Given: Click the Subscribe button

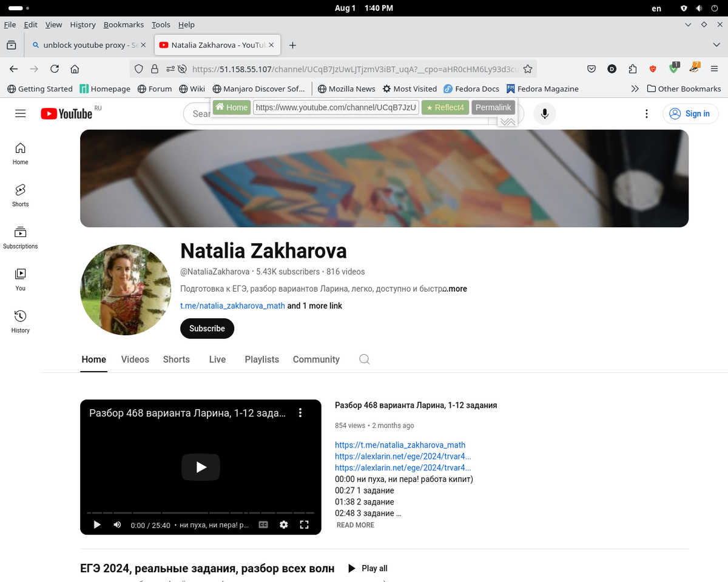Looking at the screenshot, I should tap(207, 328).
